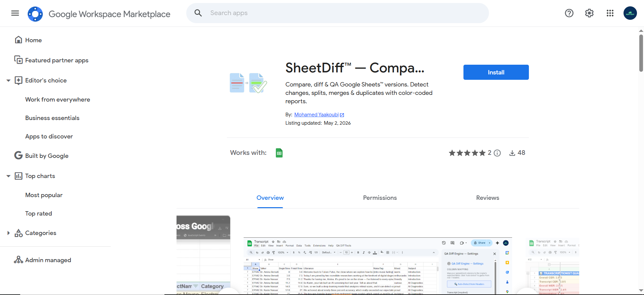Click the external link icon beside developer
644x295 pixels.
click(342, 115)
